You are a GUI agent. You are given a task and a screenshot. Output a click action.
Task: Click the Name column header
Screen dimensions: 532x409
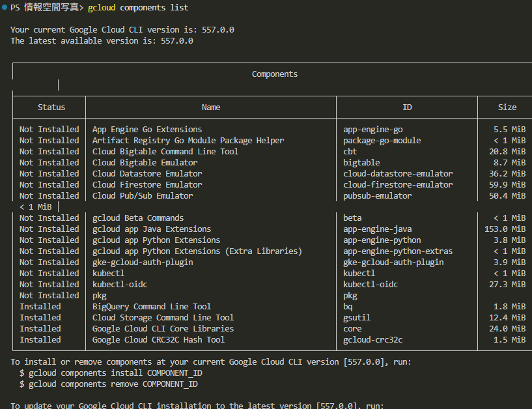pos(210,107)
